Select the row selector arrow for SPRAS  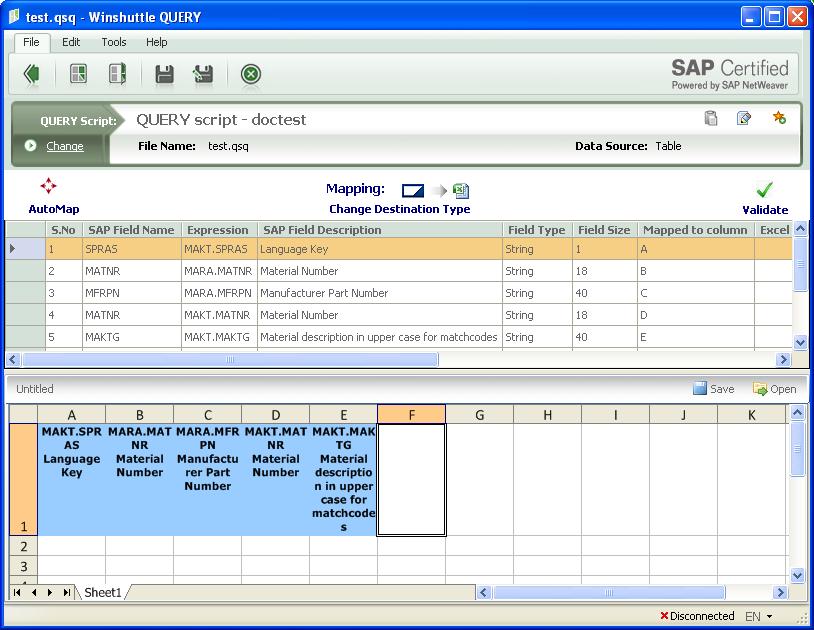(12, 249)
